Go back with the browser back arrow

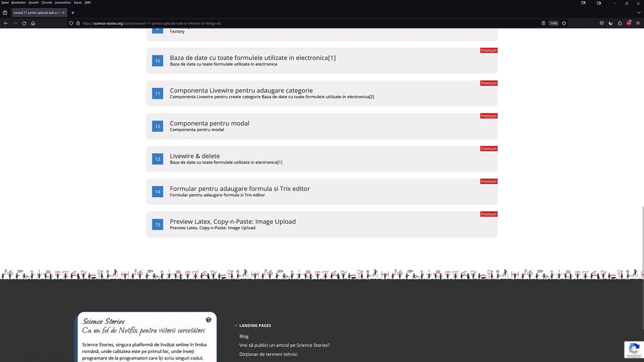[x=6, y=23]
